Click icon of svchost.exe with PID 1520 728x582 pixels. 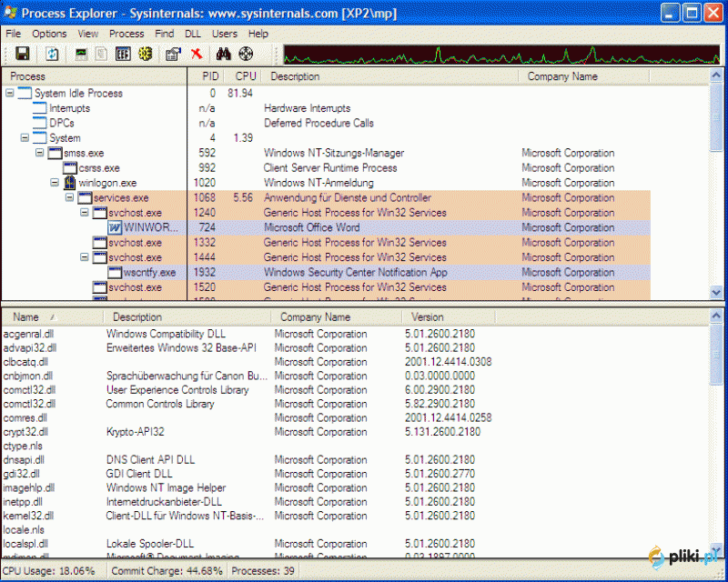[100, 287]
